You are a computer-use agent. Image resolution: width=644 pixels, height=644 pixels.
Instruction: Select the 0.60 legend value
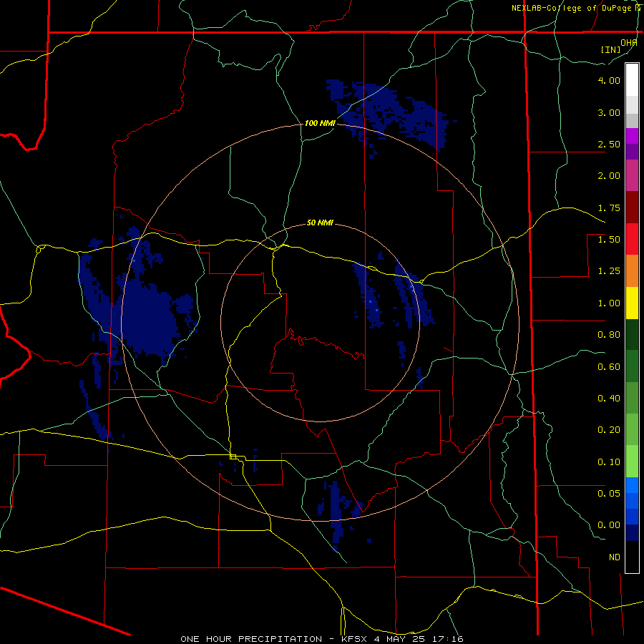click(x=609, y=367)
